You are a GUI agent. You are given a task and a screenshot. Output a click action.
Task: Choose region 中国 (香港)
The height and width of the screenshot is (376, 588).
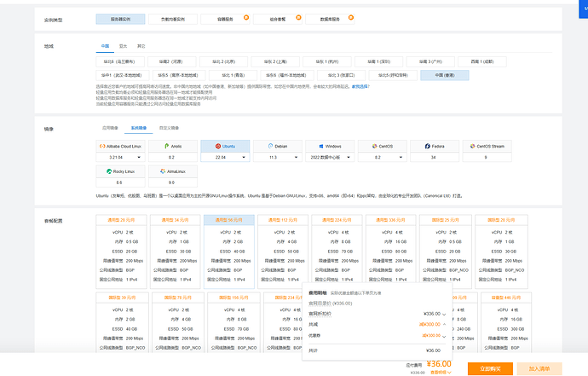click(445, 75)
